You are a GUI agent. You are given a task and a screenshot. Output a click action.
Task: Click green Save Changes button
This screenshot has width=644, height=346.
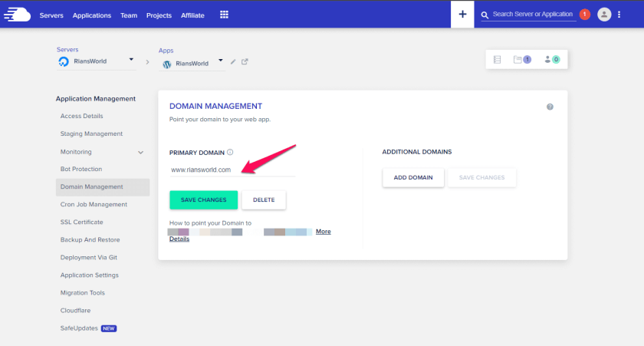pyautogui.click(x=204, y=199)
